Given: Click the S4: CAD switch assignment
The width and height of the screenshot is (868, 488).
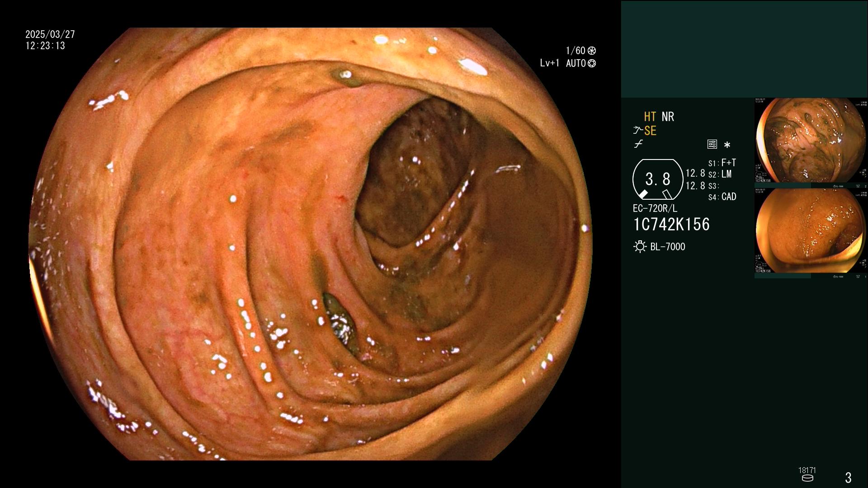Looking at the screenshot, I should pyautogui.click(x=722, y=197).
